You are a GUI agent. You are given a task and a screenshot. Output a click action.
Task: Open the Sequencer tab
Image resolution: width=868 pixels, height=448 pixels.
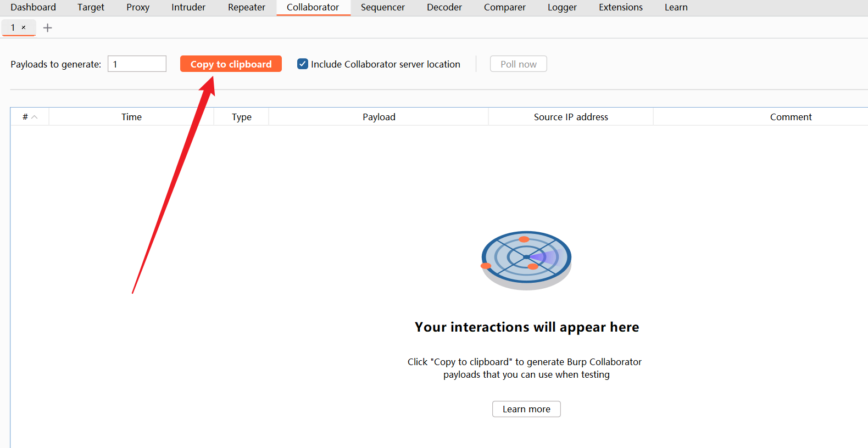[383, 7]
